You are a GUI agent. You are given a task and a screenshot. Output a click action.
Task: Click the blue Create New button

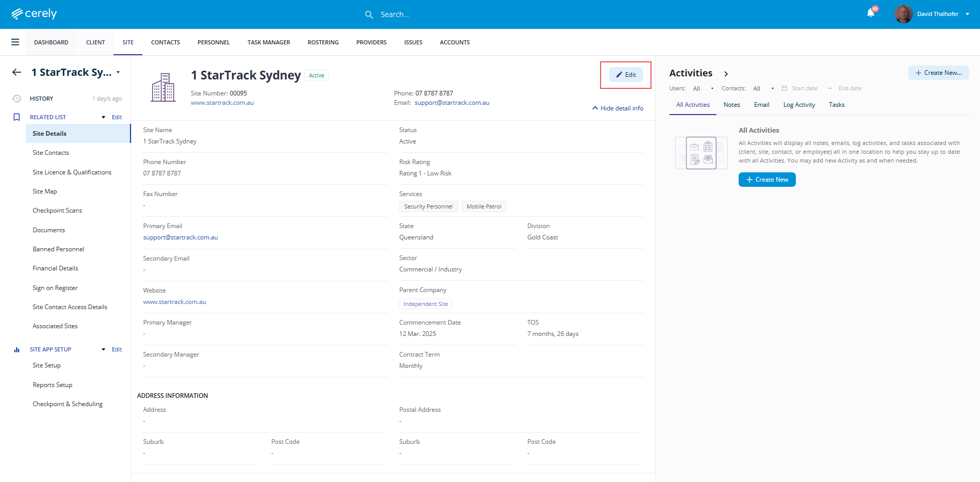pos(766,180)
